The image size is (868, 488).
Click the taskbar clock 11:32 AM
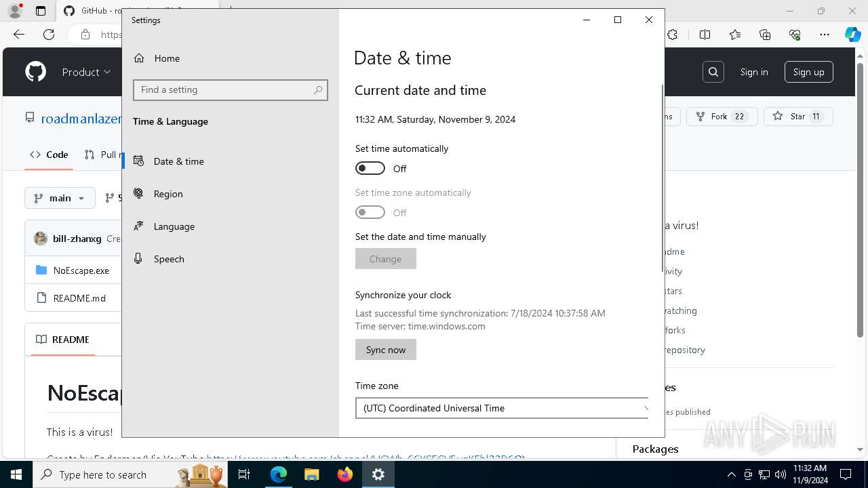pos(810,474)
